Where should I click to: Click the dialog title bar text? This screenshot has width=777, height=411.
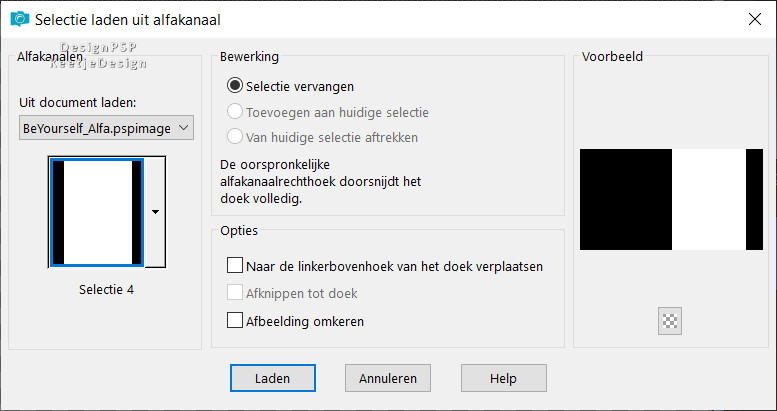pos(128,19)
